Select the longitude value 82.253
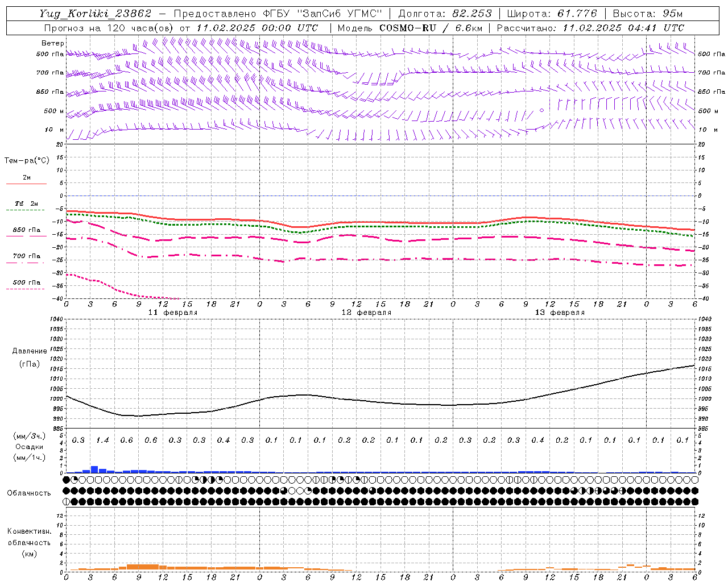 point(472,14)
